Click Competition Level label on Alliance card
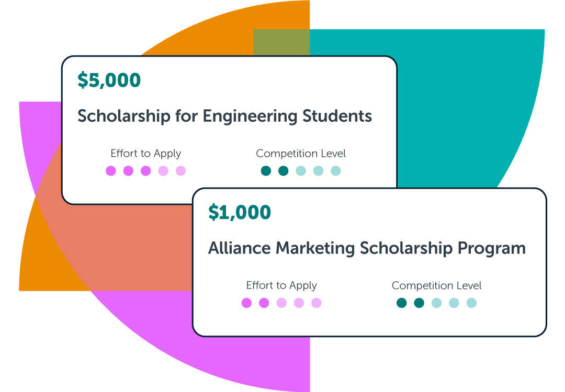 [436, 285]
